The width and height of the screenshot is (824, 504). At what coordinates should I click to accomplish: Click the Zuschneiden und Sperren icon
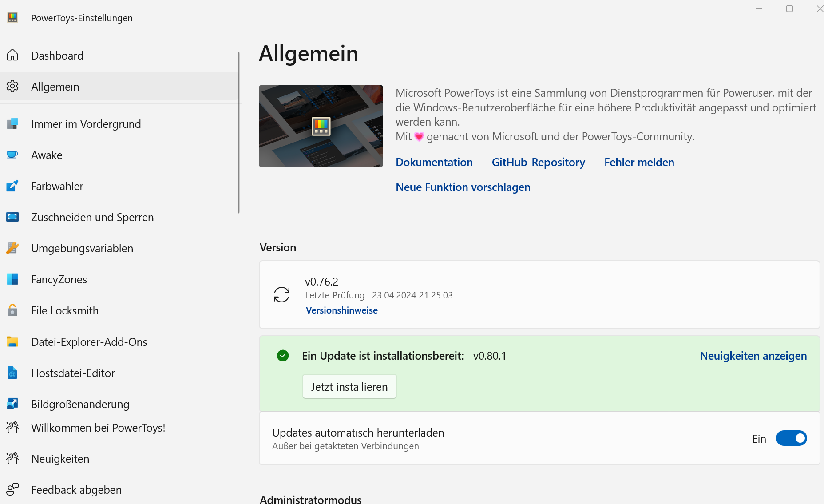click(x=12, y=217)
